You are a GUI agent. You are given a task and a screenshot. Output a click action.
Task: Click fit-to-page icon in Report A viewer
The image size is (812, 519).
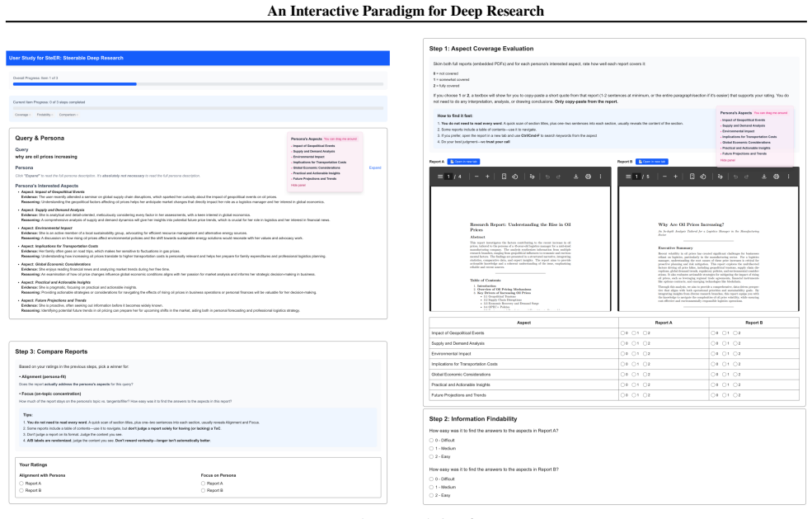[x=504, y=177]
